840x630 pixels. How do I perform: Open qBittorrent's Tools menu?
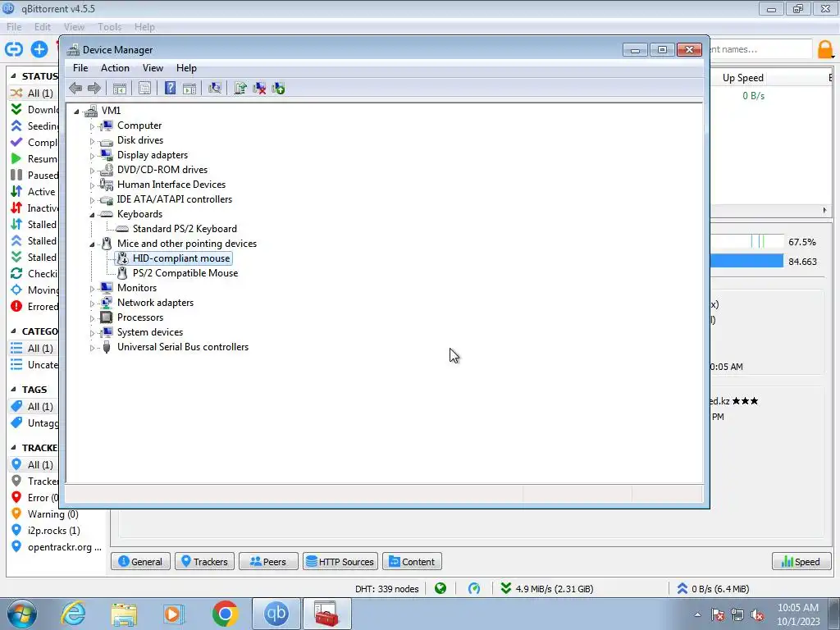pos(109,27)
